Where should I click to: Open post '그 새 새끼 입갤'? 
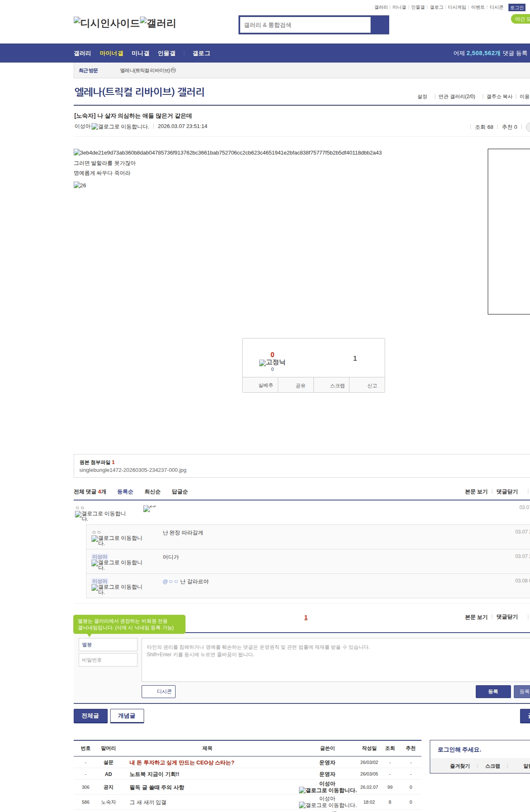148,802
